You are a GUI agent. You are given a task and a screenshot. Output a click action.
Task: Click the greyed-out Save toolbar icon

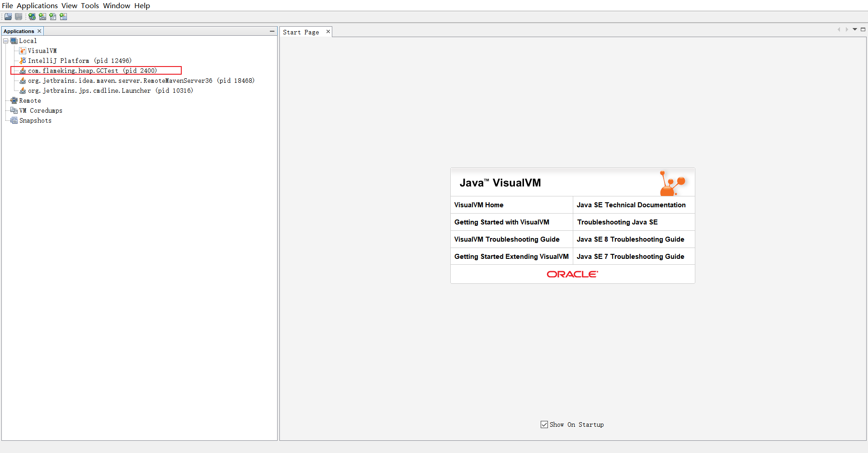coord(19,17)
